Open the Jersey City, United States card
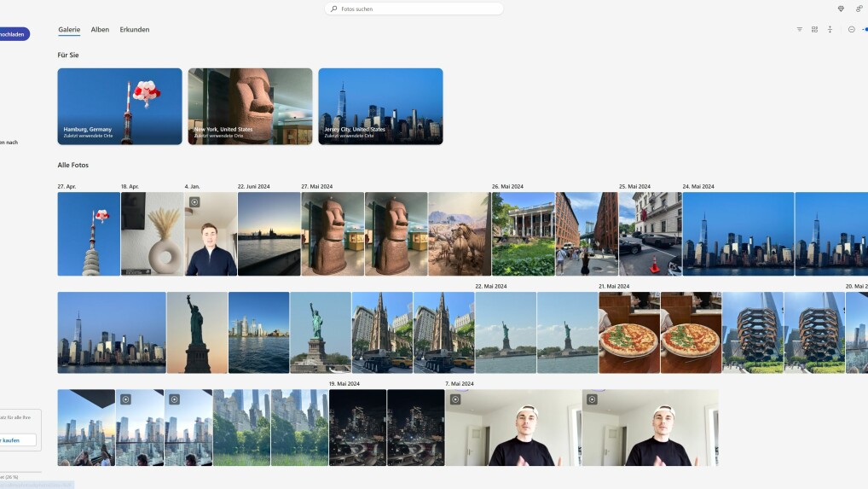The height and width of the screenshot is (489, 868). (380, 107)
